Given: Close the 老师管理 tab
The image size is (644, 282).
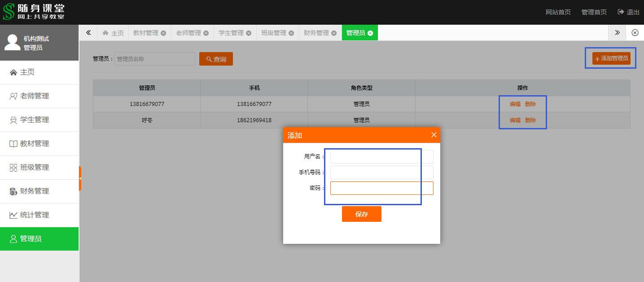Looking at the screenshot, I should coord(206,33).
